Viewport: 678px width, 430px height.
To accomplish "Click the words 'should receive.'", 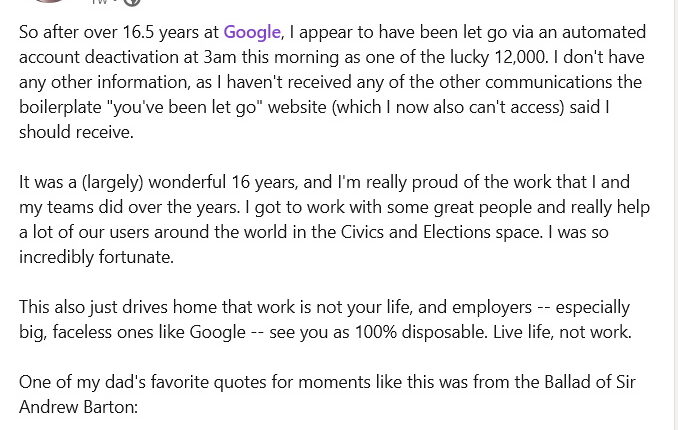I will [77, 132].
